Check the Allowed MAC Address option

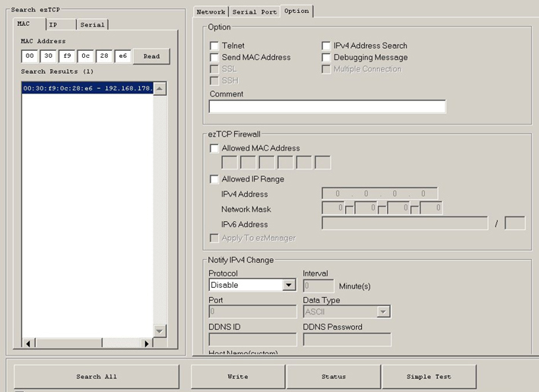214,148
